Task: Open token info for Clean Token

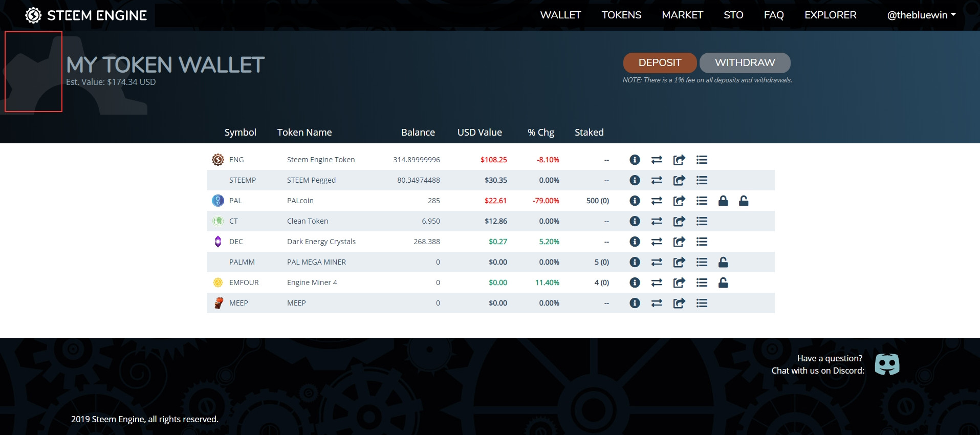Action: click(x=635, y=221)
